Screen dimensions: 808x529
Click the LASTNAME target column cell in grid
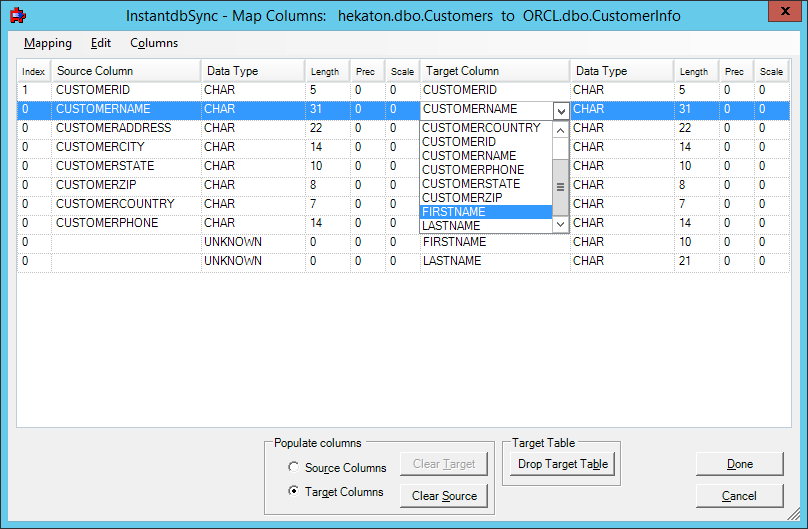coord(495,261)
